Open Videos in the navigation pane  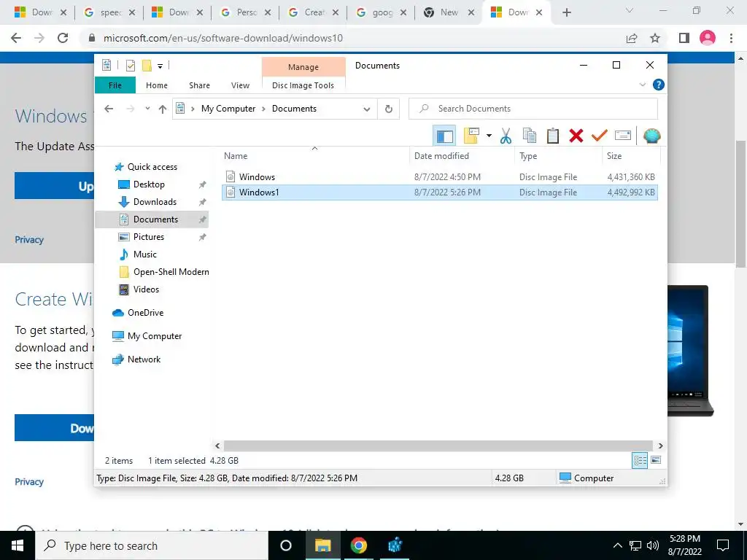click(146, 289)
